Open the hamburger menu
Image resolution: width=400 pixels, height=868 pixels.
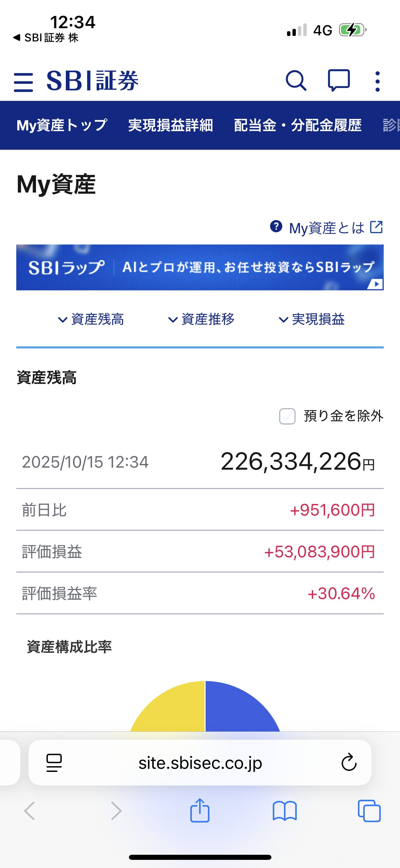pos(23,82)
